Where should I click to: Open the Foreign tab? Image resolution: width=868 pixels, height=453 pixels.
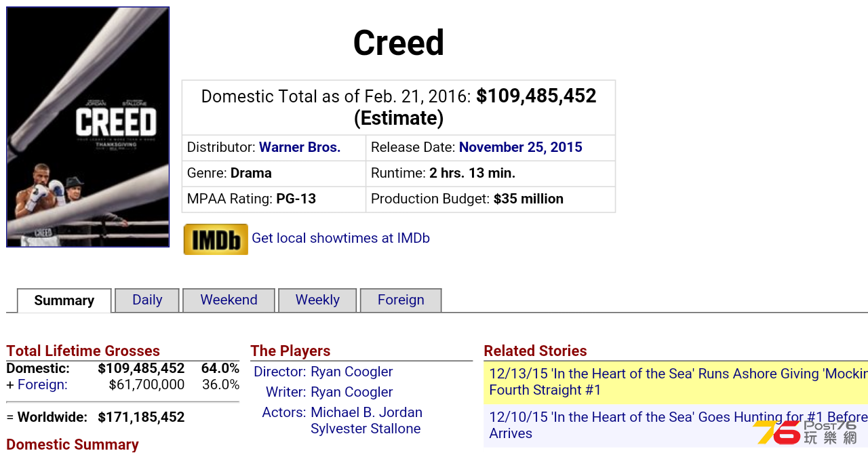click(401, 300)
